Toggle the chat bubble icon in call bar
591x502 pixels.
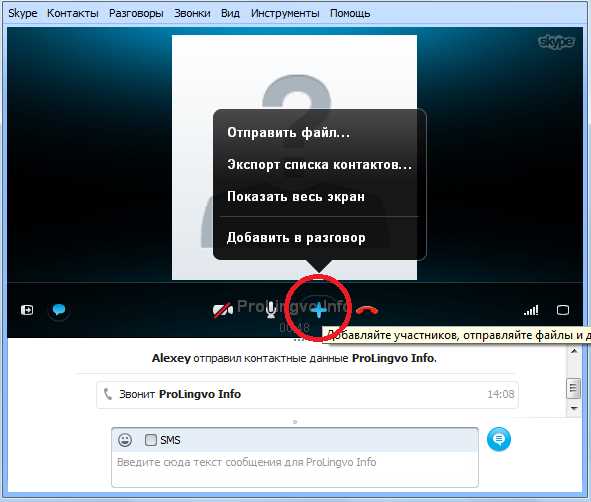click(x=59, y=310)
